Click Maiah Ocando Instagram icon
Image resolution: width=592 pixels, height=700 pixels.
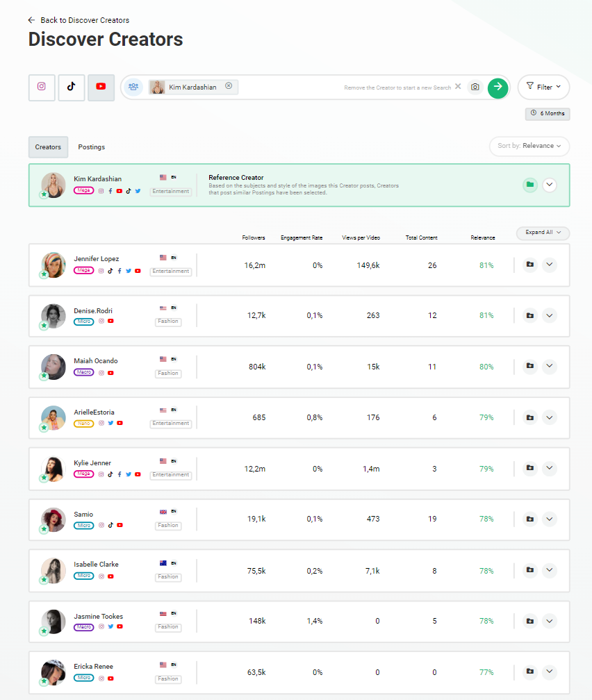point(101,373)
